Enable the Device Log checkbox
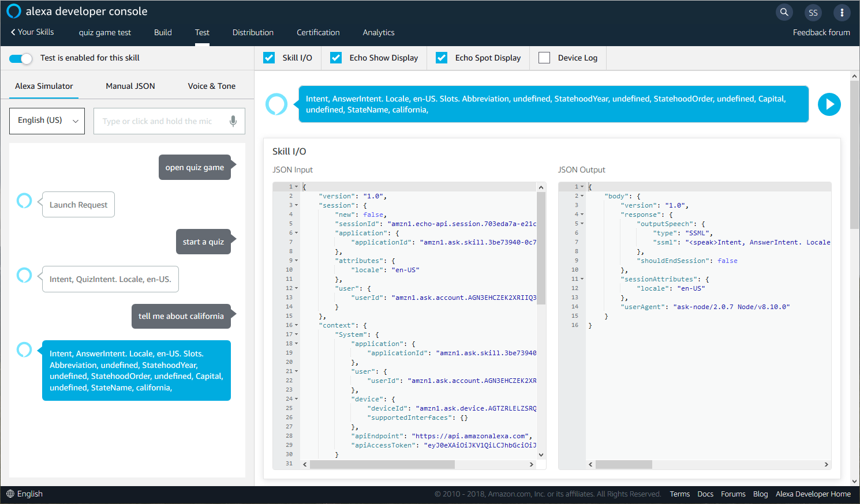The image size is (860, 504). (544, 58)
